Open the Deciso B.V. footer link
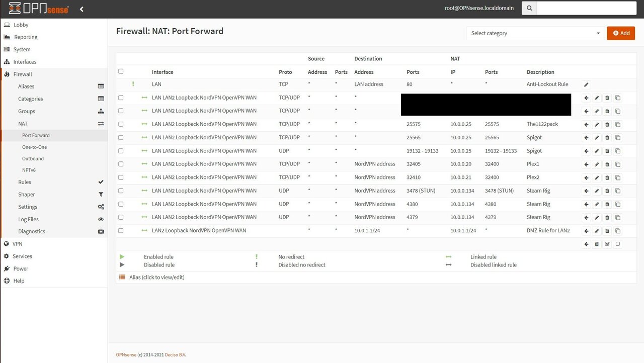Screen dimensions: 644x363 pyautogui.click(x=176, y=355)
